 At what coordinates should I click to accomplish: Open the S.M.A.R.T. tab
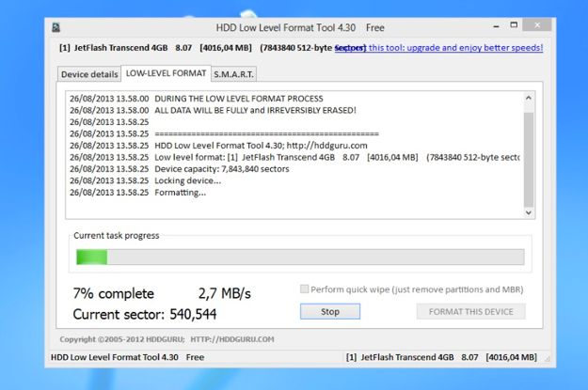click(233, 74)
